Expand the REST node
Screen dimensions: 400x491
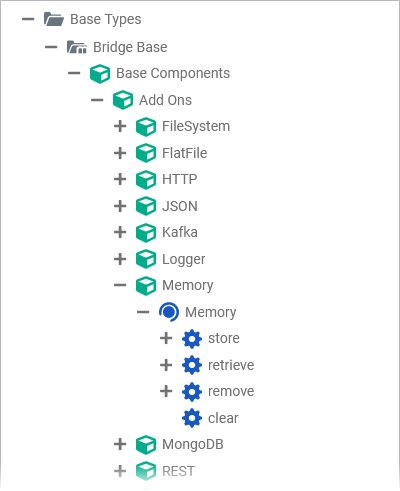(120, 471)
